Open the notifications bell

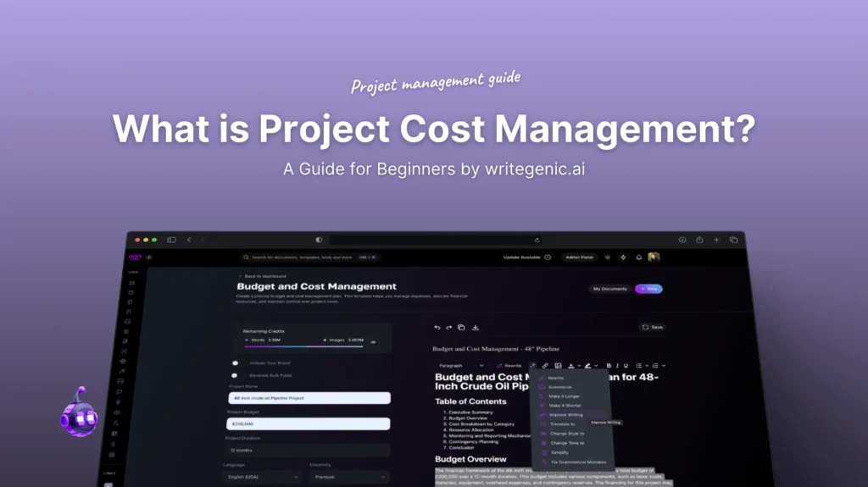click(639, 257)
